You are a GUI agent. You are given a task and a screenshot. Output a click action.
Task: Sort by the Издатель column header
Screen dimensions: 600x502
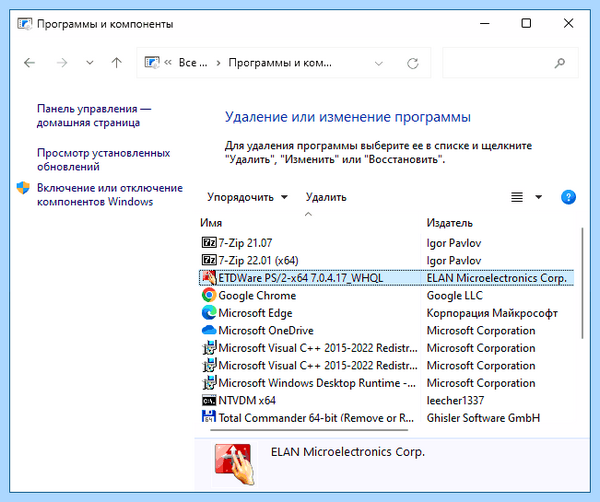coord(450,223)
